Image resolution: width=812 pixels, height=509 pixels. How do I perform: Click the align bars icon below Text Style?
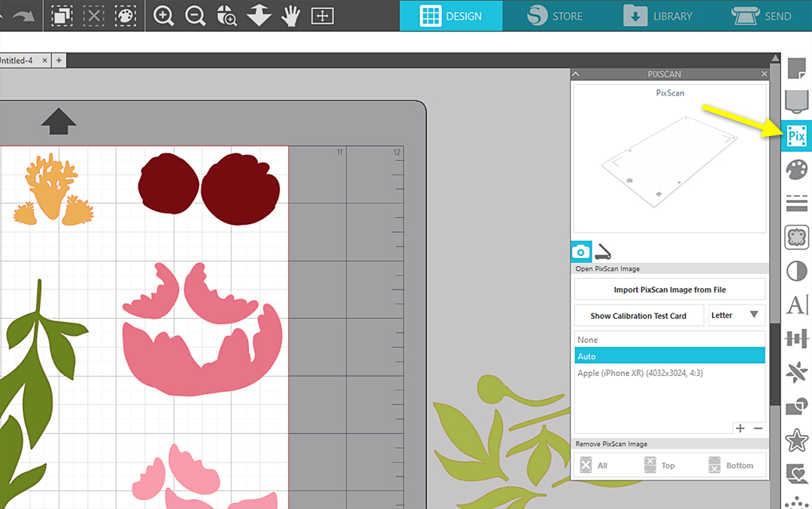point(796,338)
